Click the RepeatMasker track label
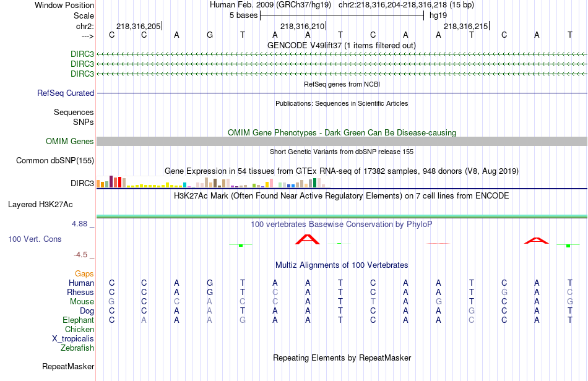The height and width of the screenshot is (381, 588). tap(68, 366)
